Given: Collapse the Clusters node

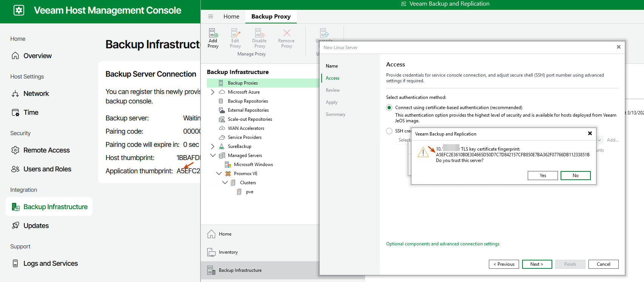Looking at the screenshot, I should tap(225, 182).
